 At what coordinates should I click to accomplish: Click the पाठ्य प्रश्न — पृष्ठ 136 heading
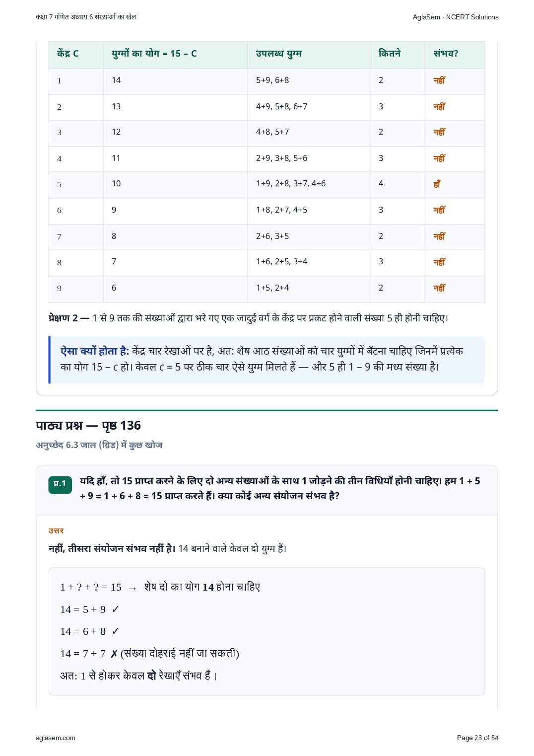88,426
